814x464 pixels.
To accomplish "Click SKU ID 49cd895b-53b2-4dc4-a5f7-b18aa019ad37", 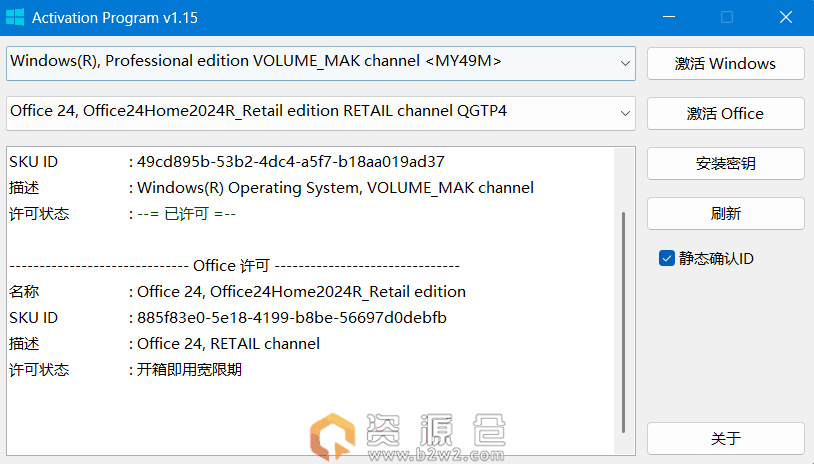I will click(x=291, y=161).
